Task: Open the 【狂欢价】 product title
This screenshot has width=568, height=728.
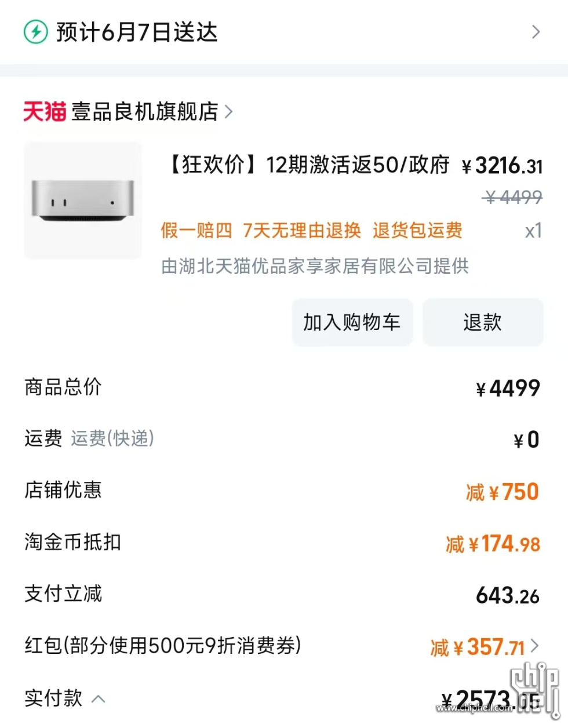Action: tap(307, 165)
